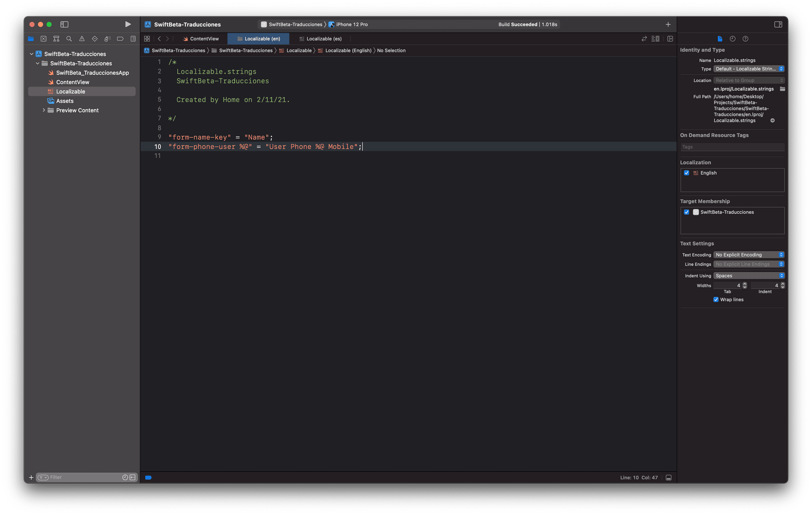812x515 pixels.
Task: Reveal en.lproj/Localizable.strings via the folder icon
Action: (x=782, y=89)
